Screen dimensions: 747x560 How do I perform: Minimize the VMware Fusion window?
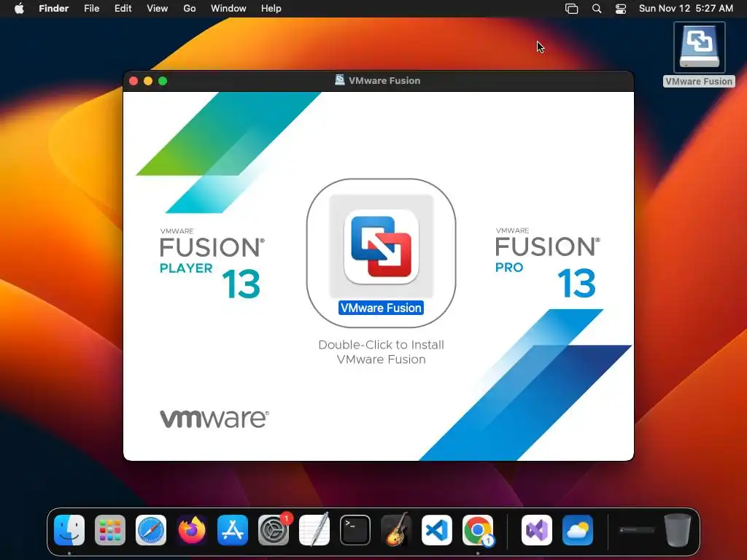pos(148,81)
